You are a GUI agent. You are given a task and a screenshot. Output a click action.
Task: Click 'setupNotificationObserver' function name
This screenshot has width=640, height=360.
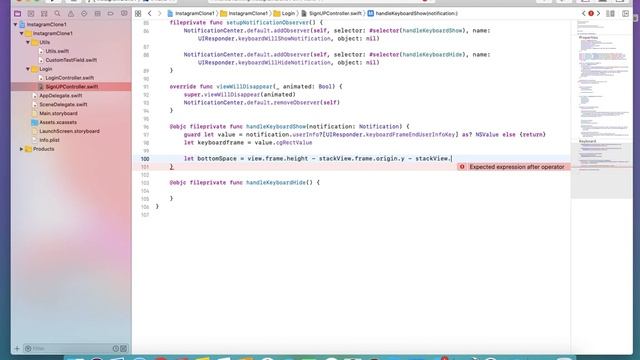pyautogui.click(x=268, y=22)
